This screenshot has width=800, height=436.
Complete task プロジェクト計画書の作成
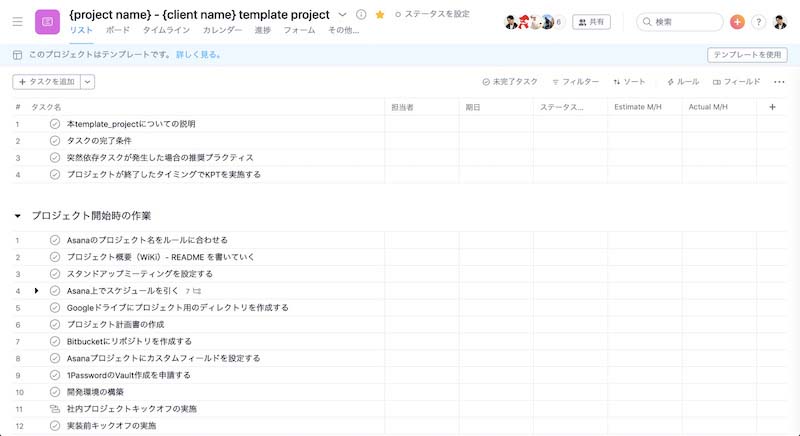click(x=55, y=324)
